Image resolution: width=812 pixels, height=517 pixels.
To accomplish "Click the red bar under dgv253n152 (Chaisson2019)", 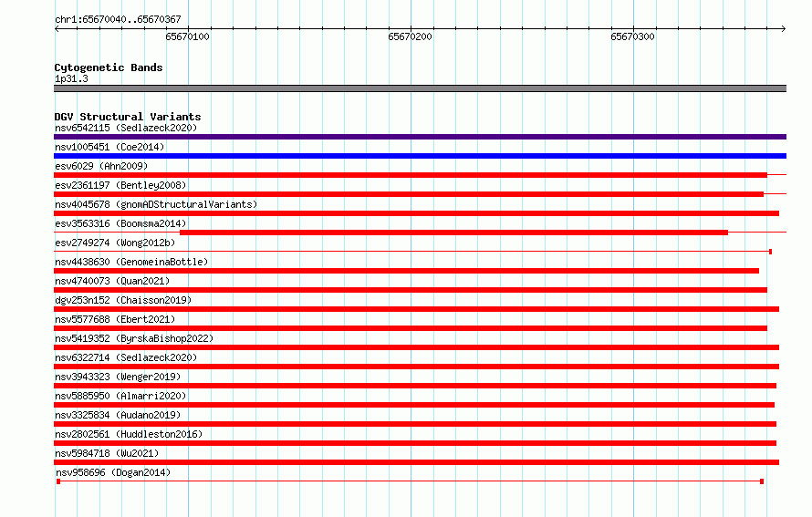I will [416, 309].
